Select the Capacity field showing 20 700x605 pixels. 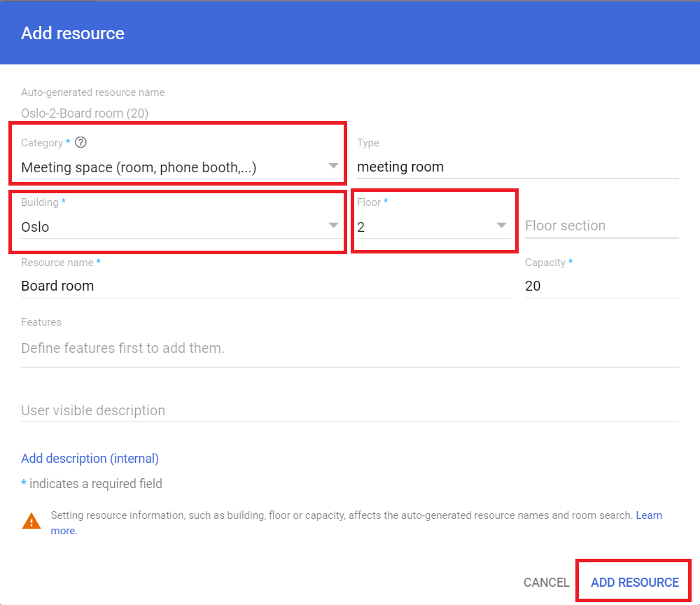tap(601, 286)
